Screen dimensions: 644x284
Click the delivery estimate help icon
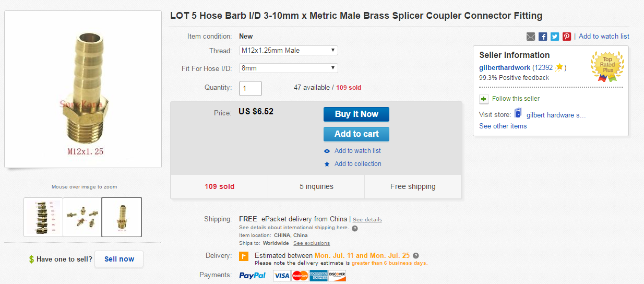point(416,256)
